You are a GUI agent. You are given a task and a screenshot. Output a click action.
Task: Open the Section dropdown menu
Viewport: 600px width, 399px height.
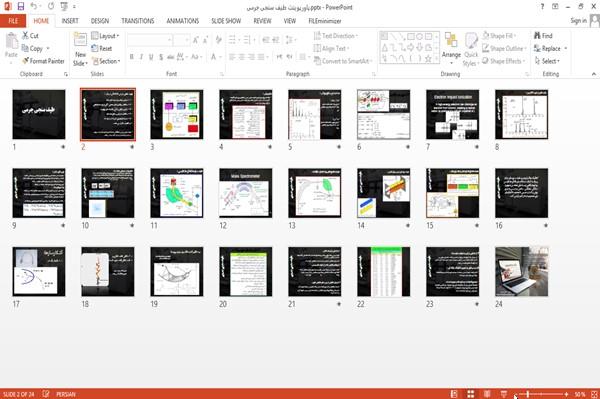pos(106,61)
